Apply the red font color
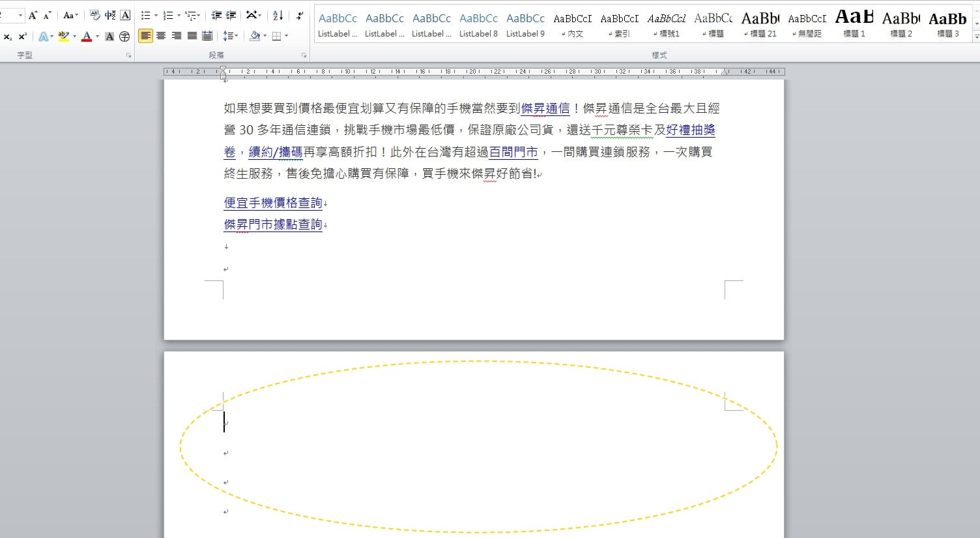Screen dimensions: 980x538 click(87, 37)
